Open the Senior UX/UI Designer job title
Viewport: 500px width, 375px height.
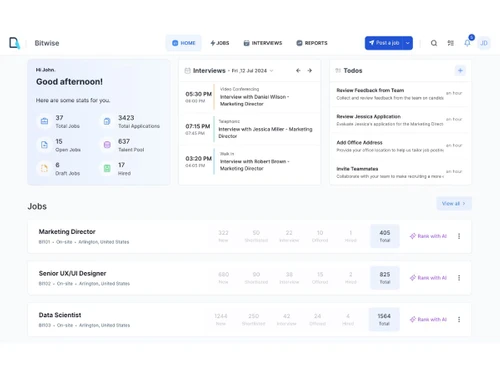pyautogui.click(x=72, y=273)
